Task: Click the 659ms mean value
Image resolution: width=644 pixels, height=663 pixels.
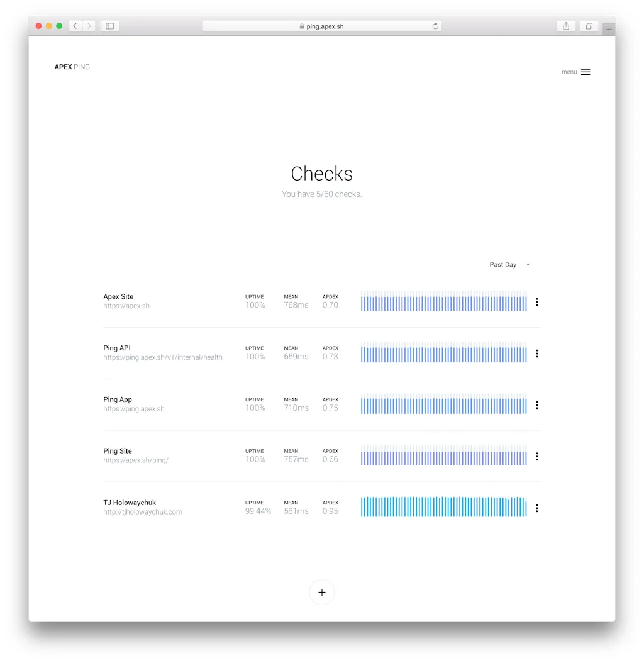Action: pyautogui.click(x=296, y=357)
